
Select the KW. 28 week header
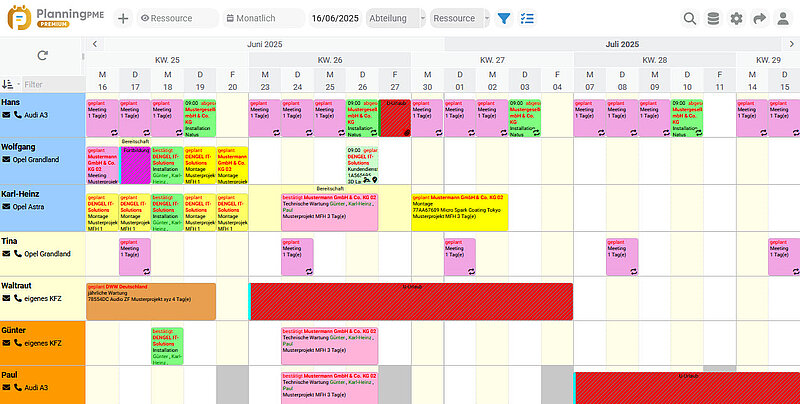(655, 60)
